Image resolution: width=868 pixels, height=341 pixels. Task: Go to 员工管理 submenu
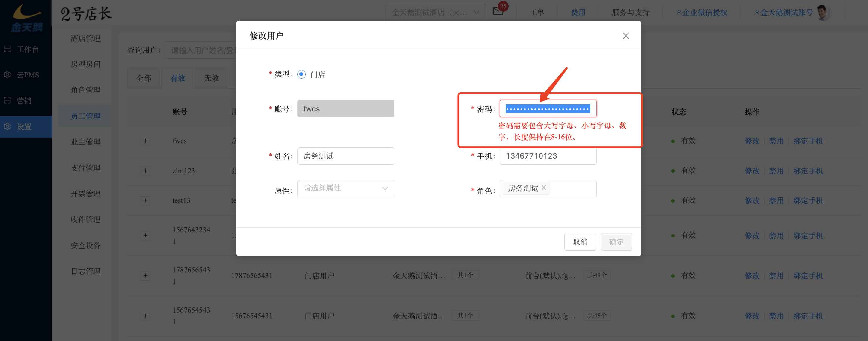[85, 116]
